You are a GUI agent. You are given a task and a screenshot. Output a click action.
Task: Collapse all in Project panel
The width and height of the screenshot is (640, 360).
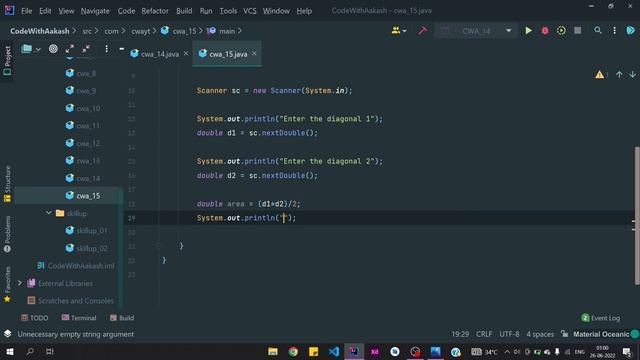86,49
